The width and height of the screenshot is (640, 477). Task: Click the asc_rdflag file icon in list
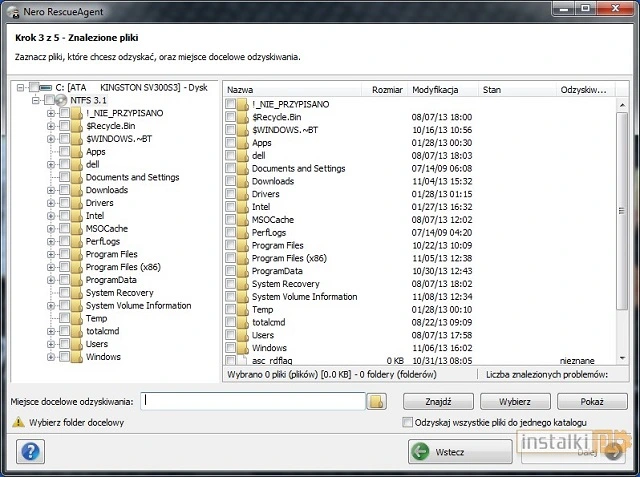(243, 361)
